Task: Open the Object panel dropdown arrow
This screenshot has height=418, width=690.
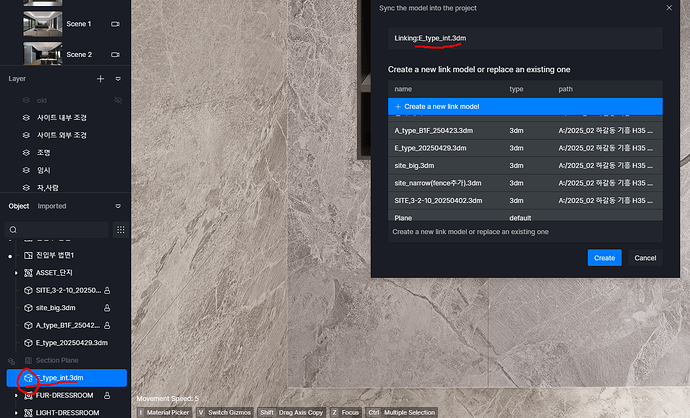Action: pos(118,206)
